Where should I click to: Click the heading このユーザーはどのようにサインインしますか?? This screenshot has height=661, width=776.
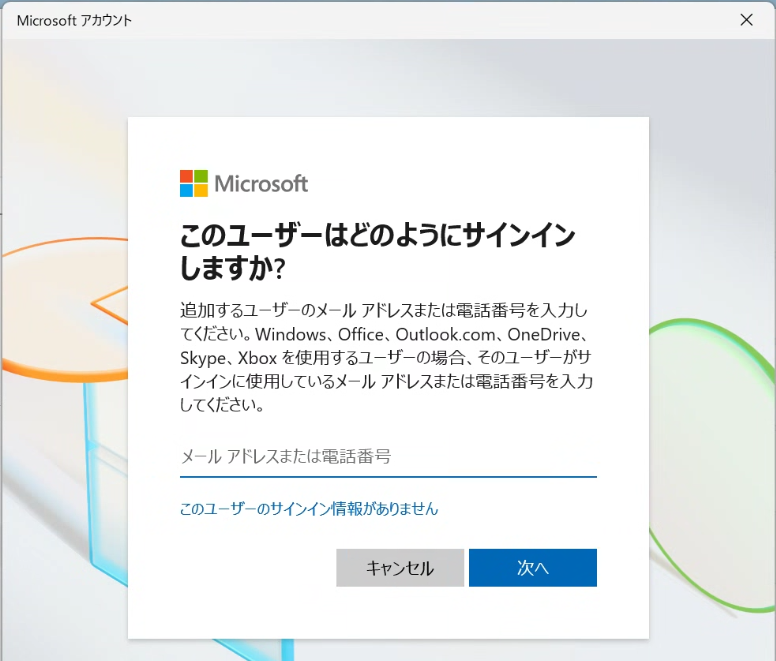pyautogui.click(x=377, y=251)
